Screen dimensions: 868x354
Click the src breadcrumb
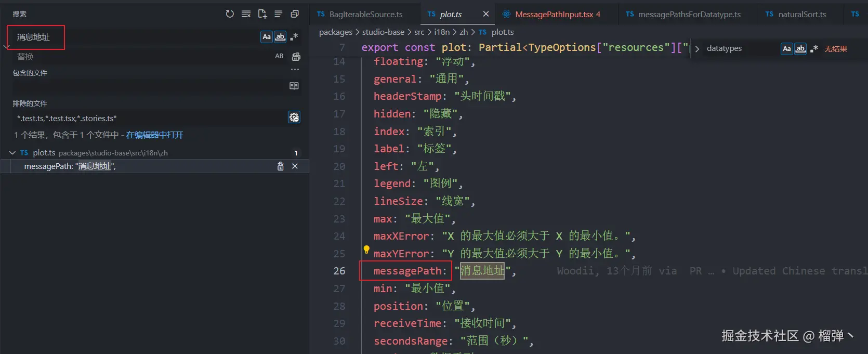419,32
